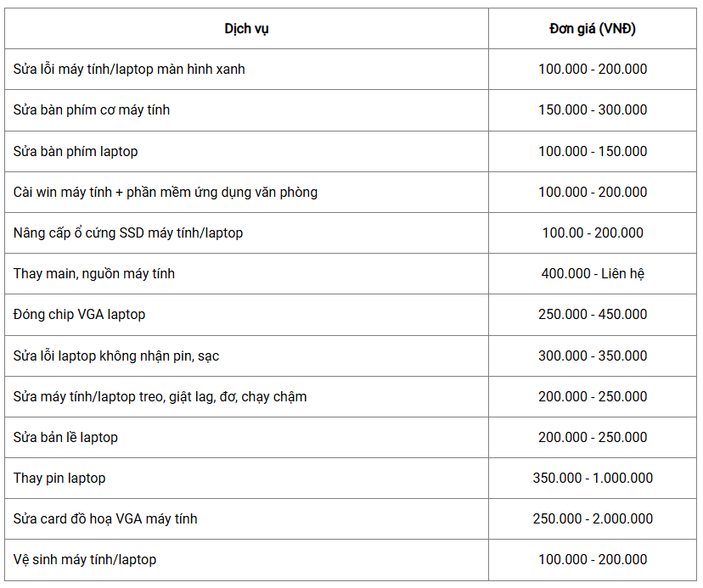This screenshot has height=588, width=703.
Task: Click the Dịch vụ column header
Action: coord(246,29)
